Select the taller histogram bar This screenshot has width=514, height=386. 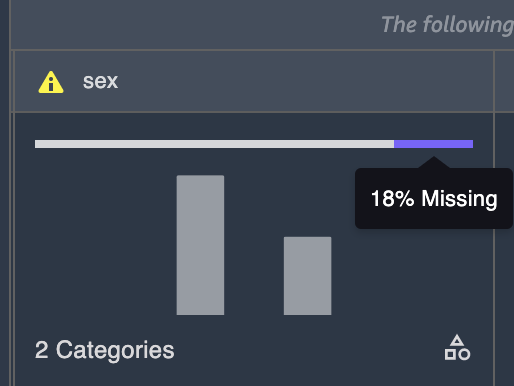point(200,245)
